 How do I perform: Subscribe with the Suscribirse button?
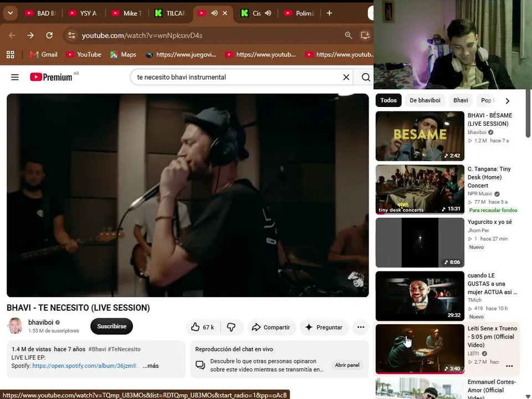[111, 326]
